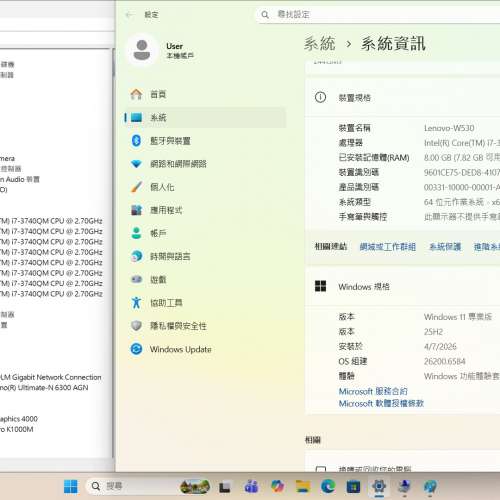Select the 藍牙與裝置 Bluetooth icon
The height and width of the screenshot is (500, 500).
click(136, 141)
